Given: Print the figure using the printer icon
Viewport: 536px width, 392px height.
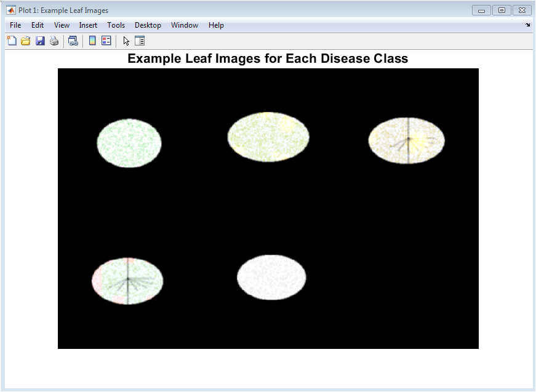Looking at the screenshot, I should 54,41.
